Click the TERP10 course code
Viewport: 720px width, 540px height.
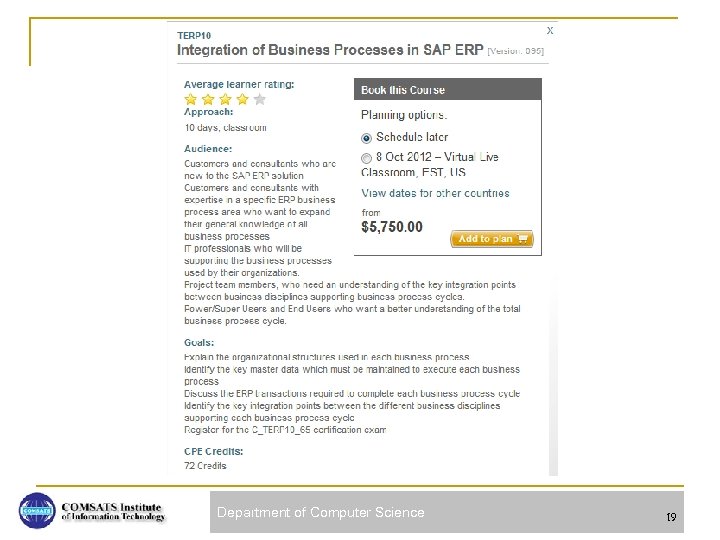[x=194, y=34]
